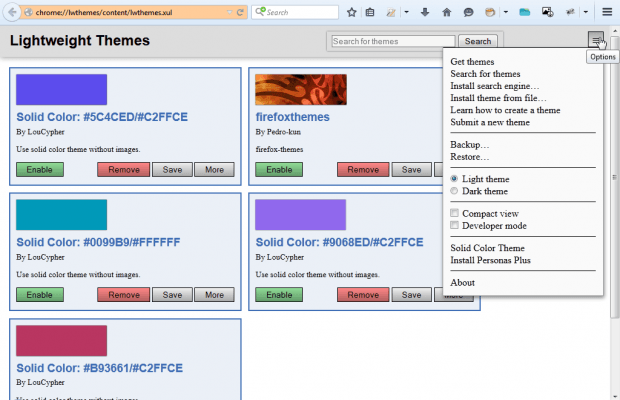
Task: Click the small grey puzzle-like toolbar icon
Action: 570,12
